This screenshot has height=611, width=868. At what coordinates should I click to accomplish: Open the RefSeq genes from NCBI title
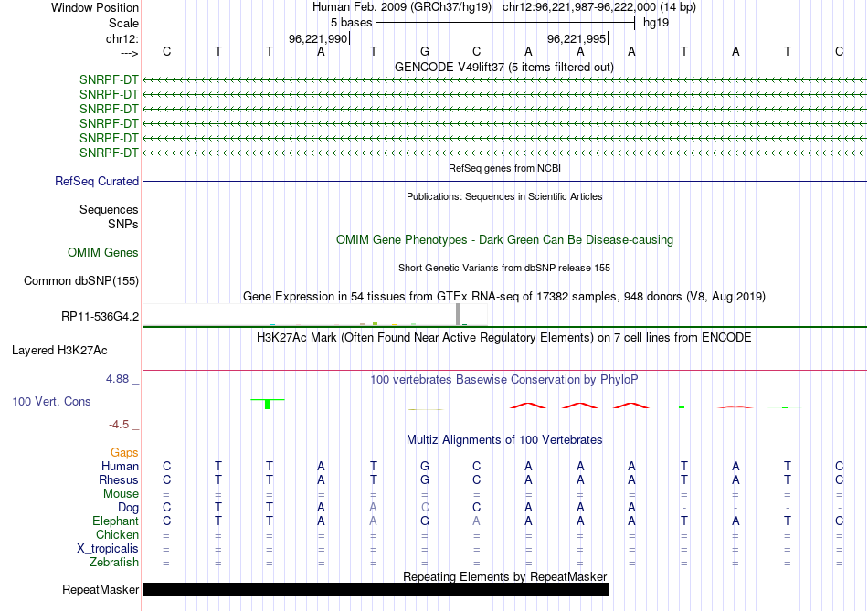(504, 168)
